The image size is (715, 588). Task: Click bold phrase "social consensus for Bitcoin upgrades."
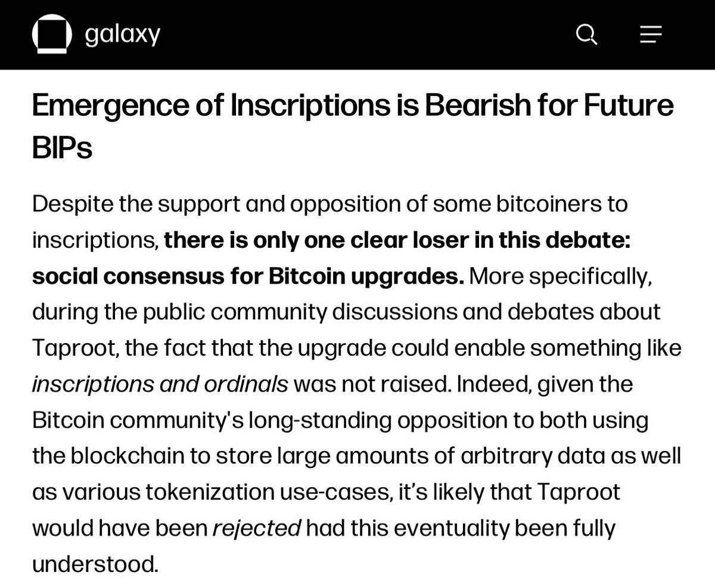click(x=248, y=276)
